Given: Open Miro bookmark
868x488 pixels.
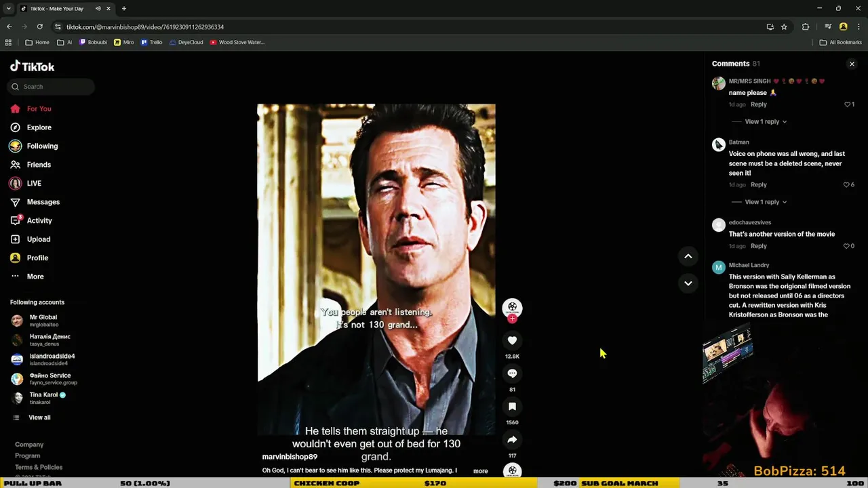Looking at the screenshot, I should click(123, 42).
